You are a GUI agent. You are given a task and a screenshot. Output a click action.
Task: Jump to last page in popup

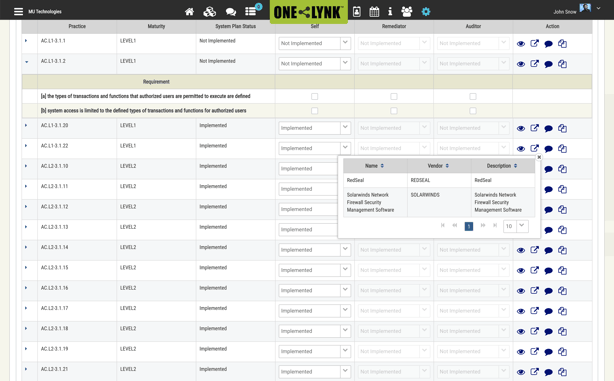tap(495, 226)
